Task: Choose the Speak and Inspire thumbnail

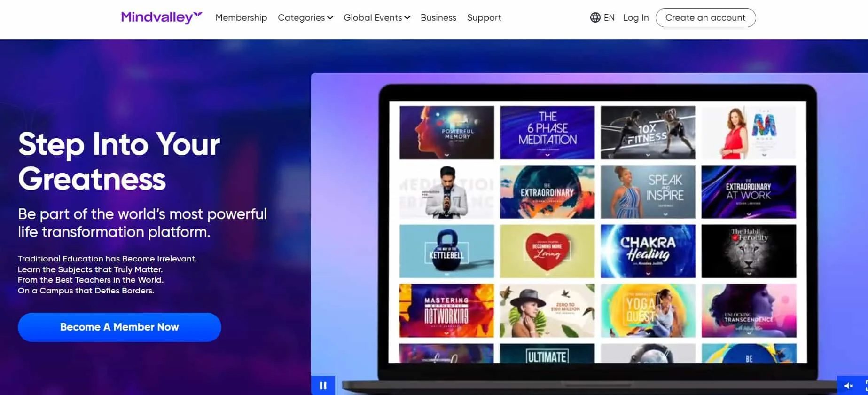Action: [648, 192]
